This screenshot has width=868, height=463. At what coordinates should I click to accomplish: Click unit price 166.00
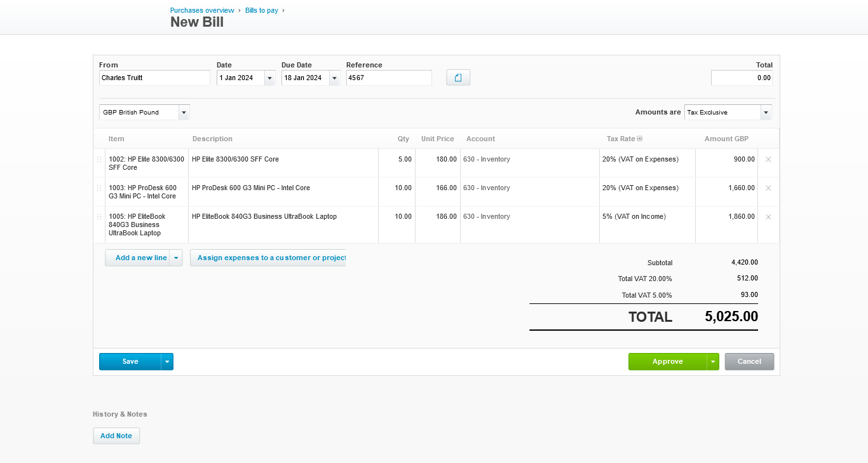pos(438,192)
